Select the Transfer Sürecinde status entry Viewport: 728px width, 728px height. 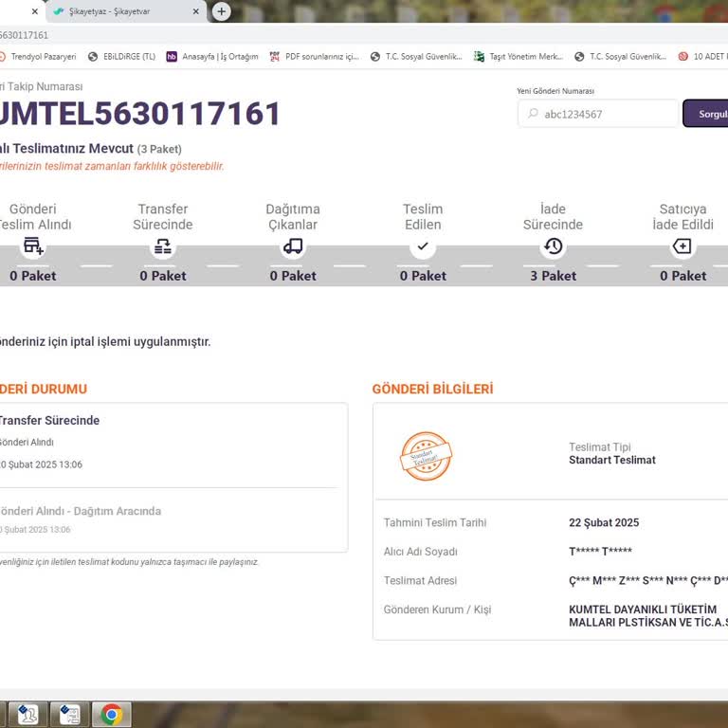49,420
